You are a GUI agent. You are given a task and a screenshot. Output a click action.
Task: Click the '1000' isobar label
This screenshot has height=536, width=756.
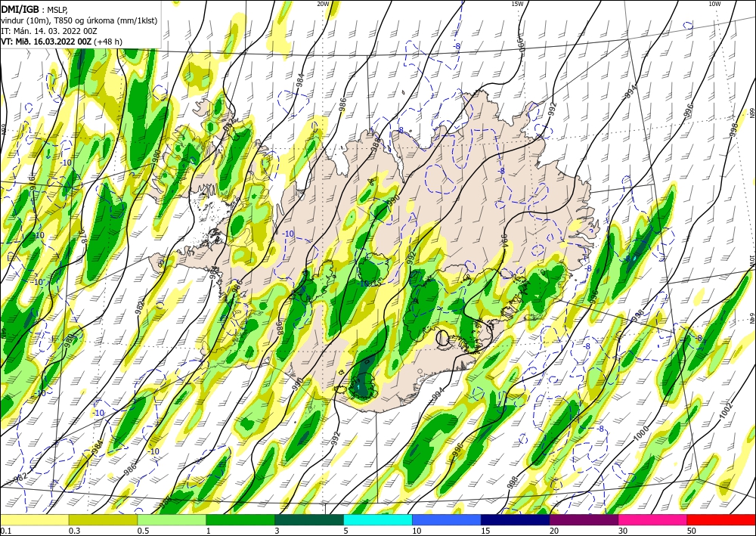coord(641,433)
